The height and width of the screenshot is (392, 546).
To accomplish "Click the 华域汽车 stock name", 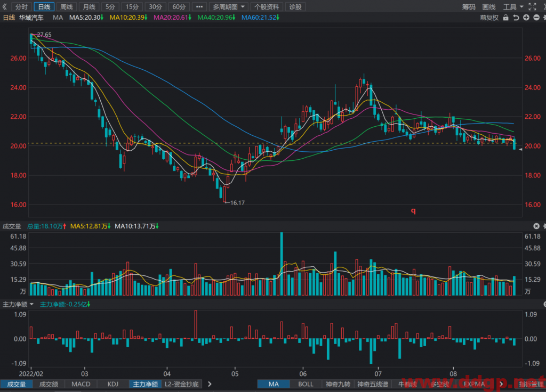I will tap(31, 18).
